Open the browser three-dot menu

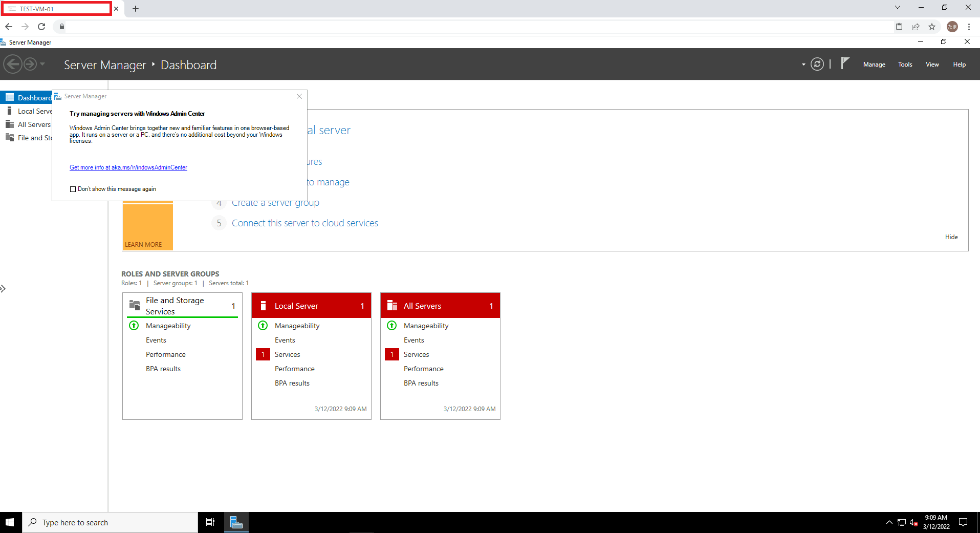click(x=969, y=27)
